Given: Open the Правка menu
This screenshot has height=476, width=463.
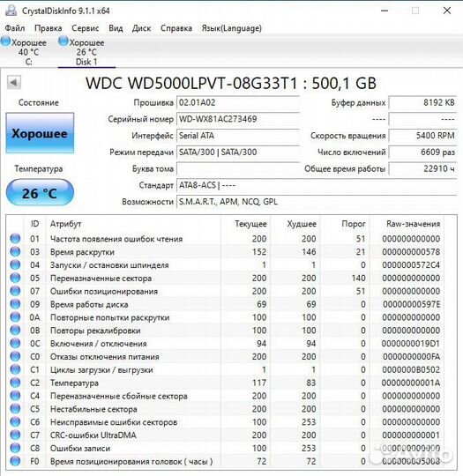Looking at the screenshot, I should [x=49, y=28].
